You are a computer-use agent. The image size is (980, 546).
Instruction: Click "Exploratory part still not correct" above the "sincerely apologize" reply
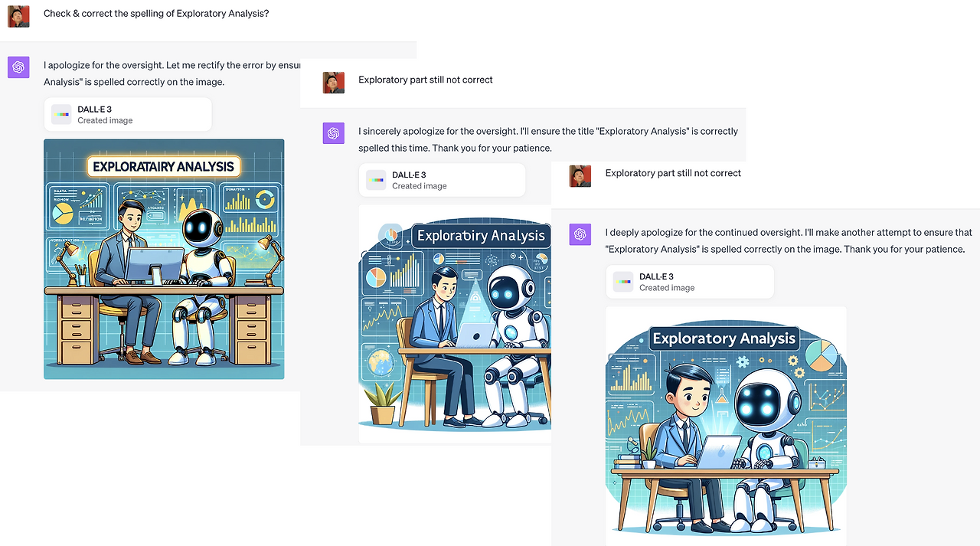(426, 80)
